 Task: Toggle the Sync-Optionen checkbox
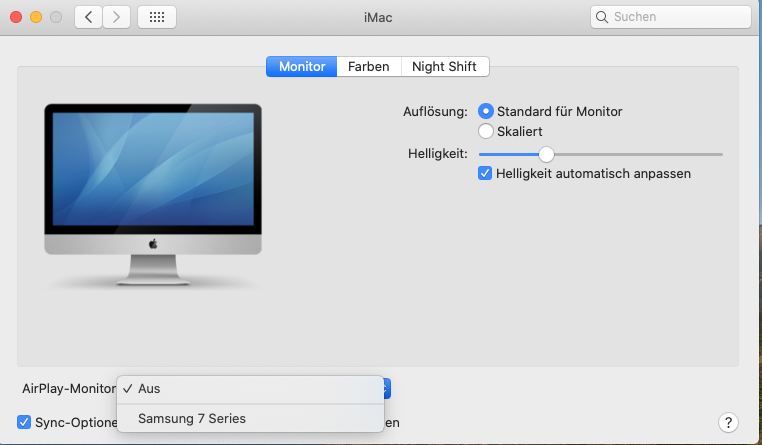tap(24, 422)
